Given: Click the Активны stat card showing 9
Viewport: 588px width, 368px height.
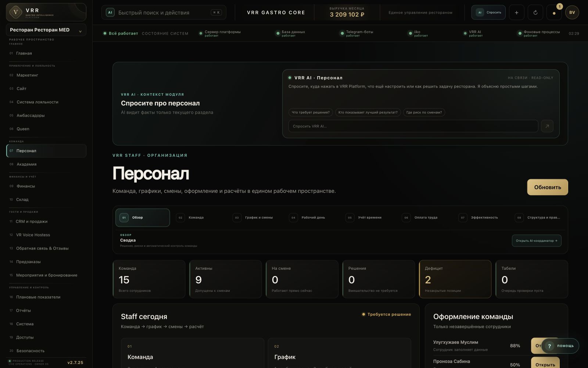Looking at the screenshot, I should click(x=225, y=279).
